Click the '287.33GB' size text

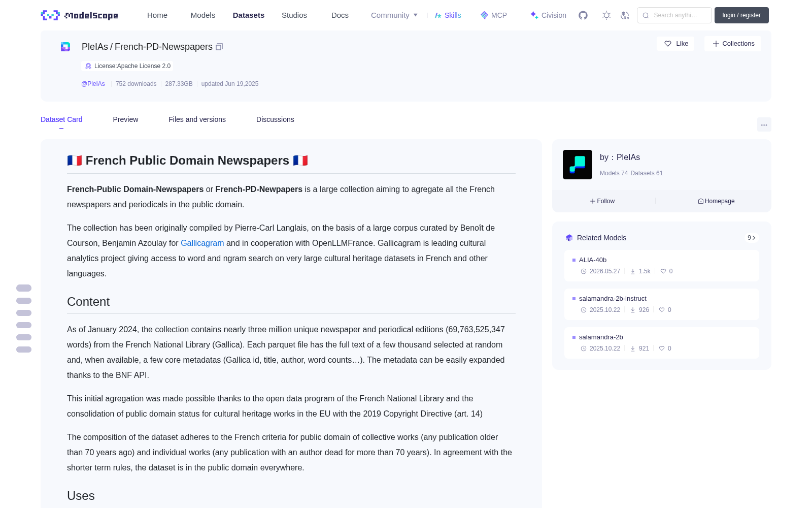pos(179,84)
